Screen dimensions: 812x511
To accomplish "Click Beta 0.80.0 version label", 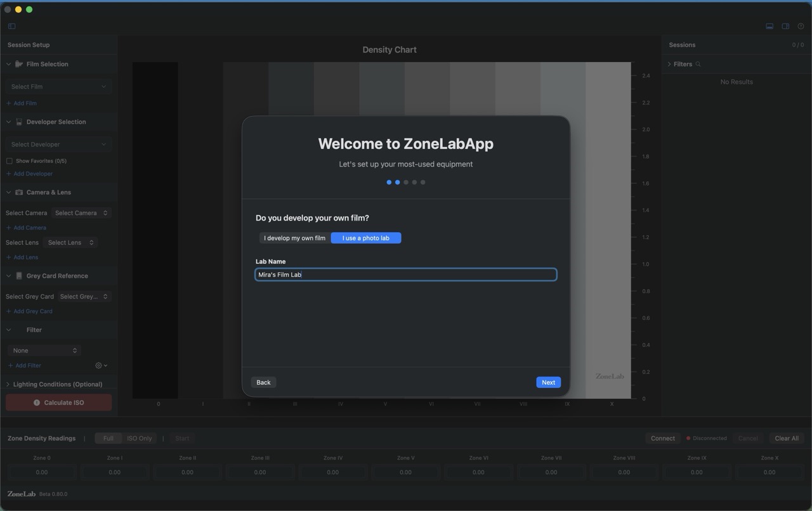I will pos(53,494).
